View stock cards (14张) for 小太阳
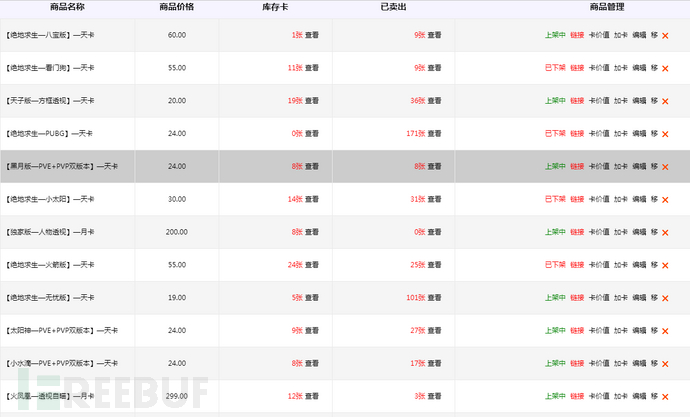 [x=312, y=199]
